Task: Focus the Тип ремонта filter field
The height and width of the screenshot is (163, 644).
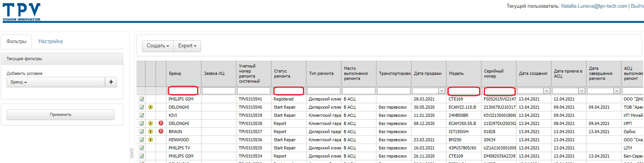Action: [x=324, y=91]
